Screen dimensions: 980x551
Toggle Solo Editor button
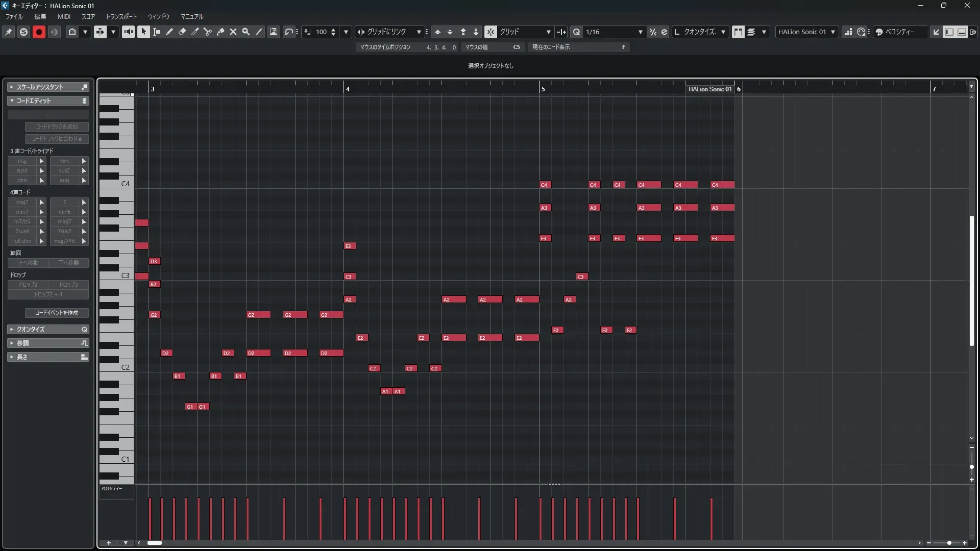click(x=23, y=32)
